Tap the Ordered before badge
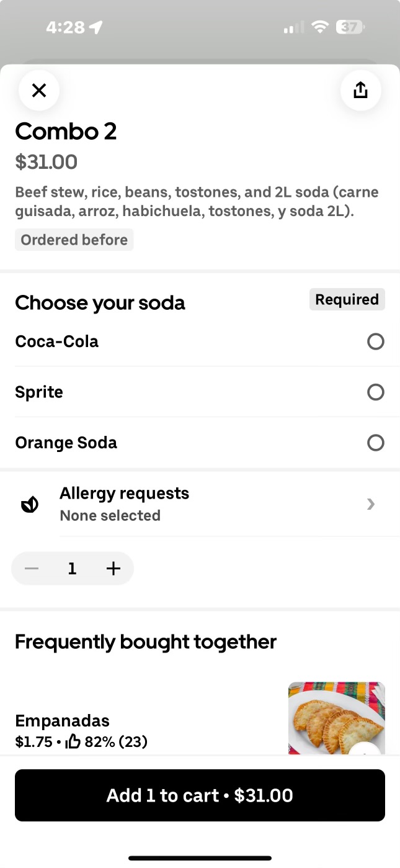The width and height of the screenshot is (400, 868). (74, 240)
